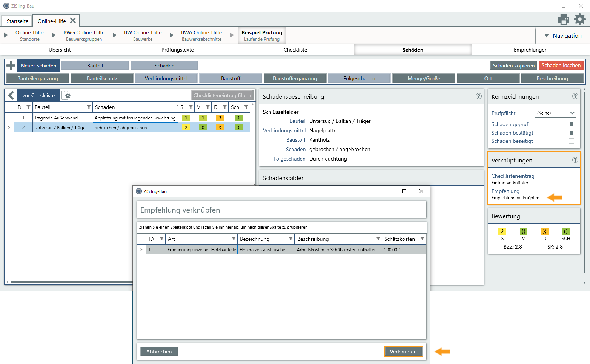Filter the Art column in dialog table

click(234, 239)
